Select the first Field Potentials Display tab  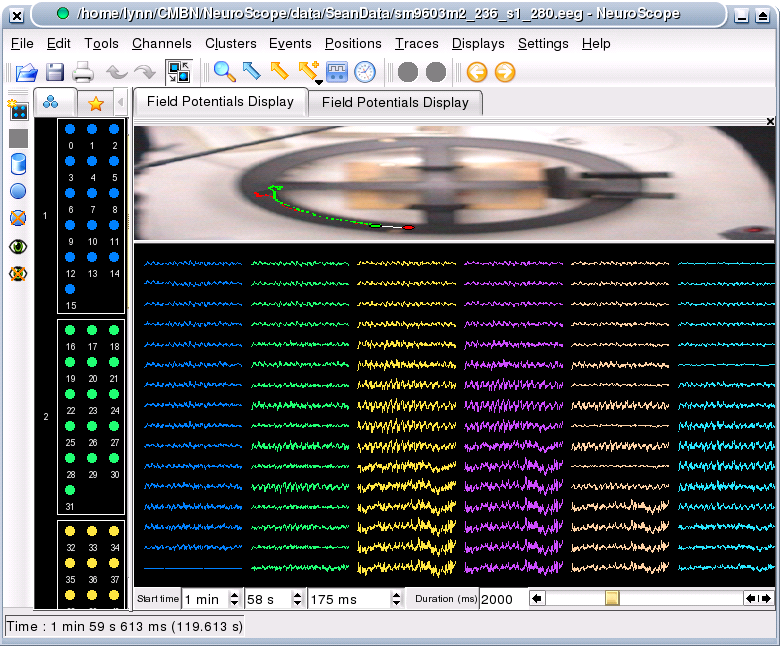[220, 102]
